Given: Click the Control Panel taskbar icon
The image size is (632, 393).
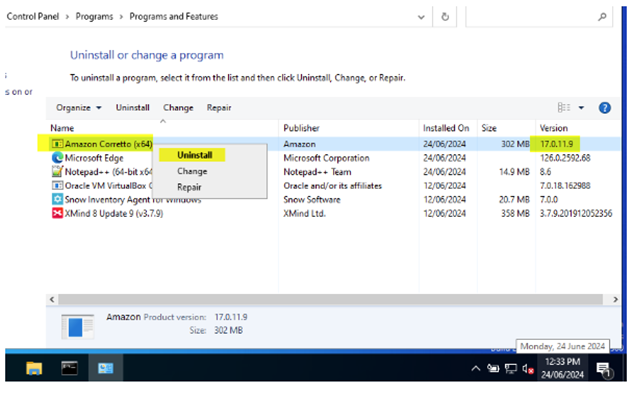Looking at the screenshot, I should [106, 368].
